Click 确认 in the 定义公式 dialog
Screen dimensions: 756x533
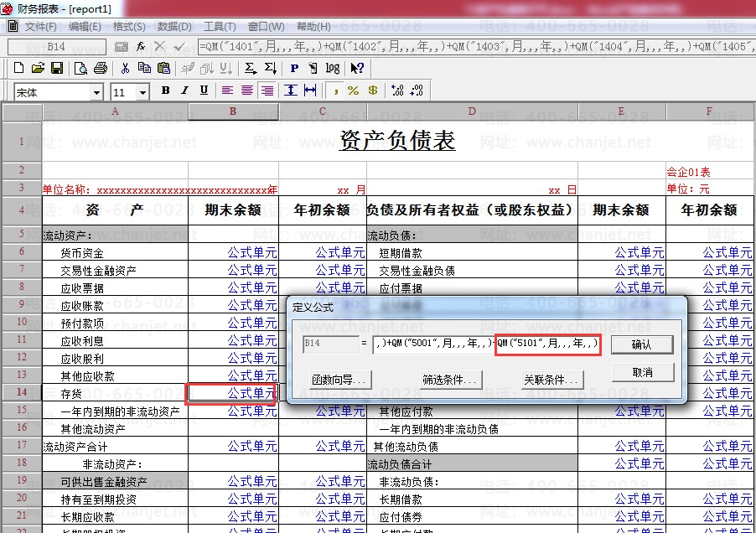642,344
